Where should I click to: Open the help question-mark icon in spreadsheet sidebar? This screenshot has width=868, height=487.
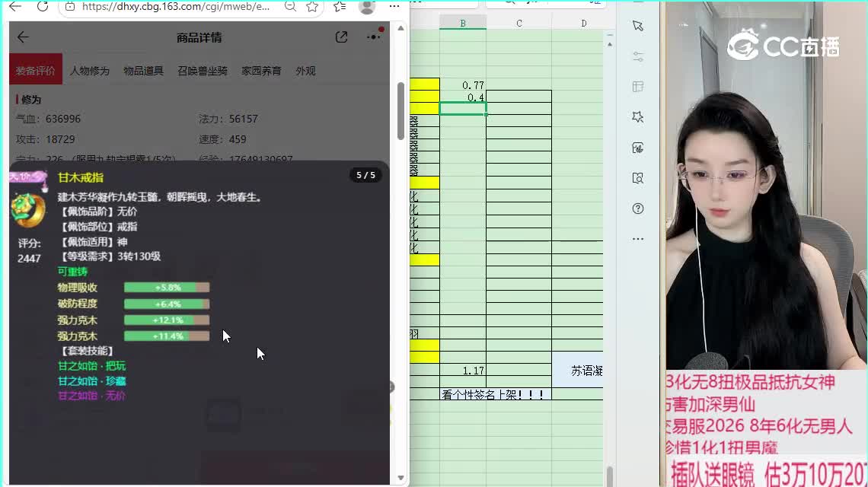638,208
